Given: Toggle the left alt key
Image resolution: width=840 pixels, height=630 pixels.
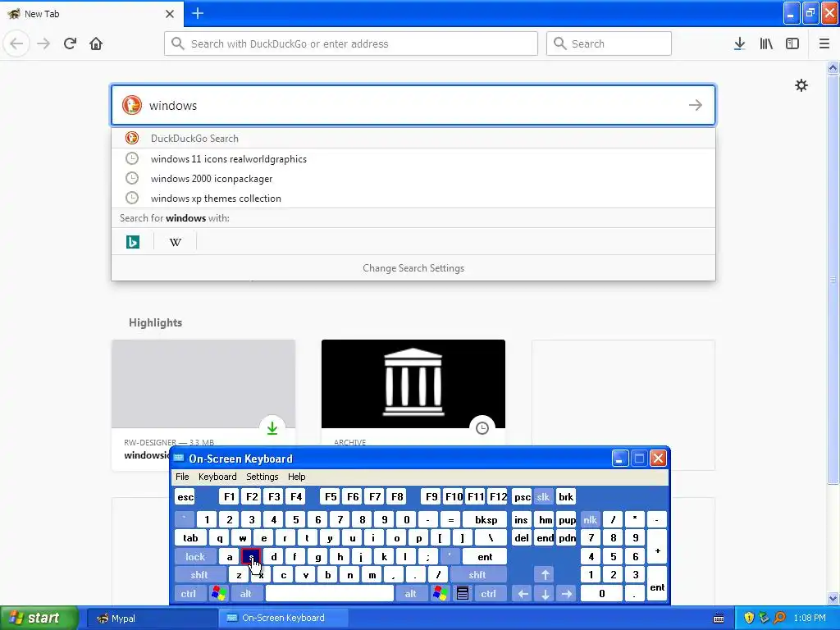Looking at the screenshot, I should [x=245, y=593].
